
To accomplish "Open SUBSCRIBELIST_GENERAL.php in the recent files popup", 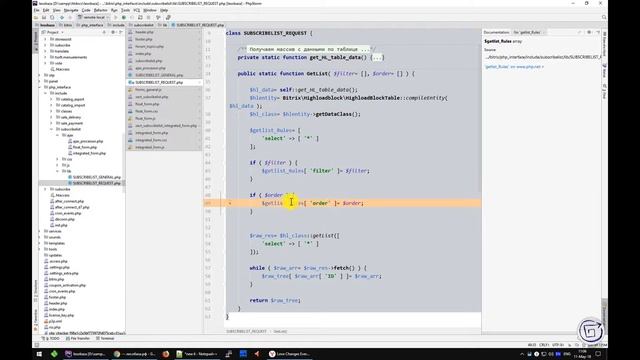I will [x=164, y=75].
